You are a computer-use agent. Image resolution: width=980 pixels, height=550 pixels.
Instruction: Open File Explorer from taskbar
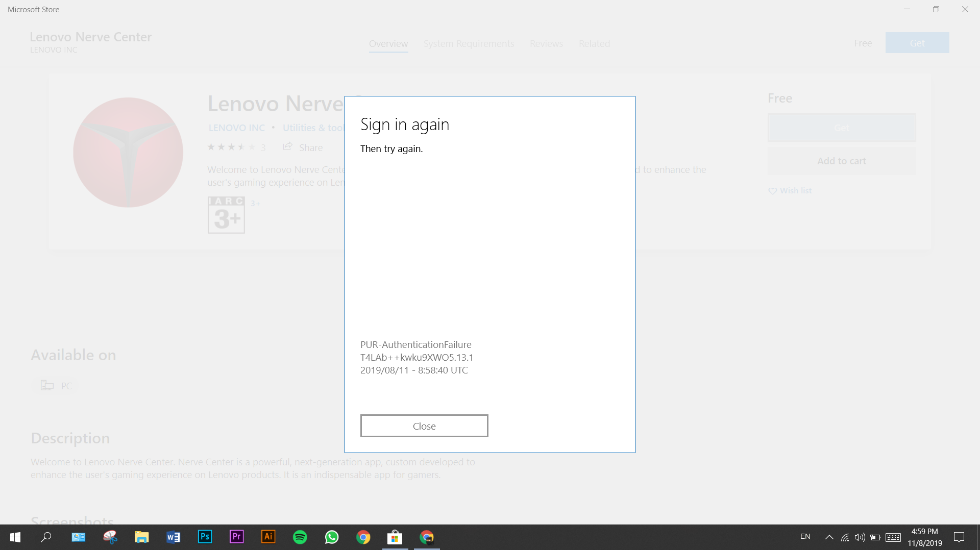[x=141, y=537]
